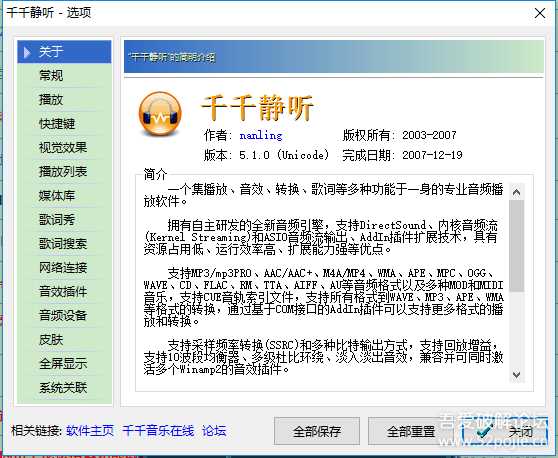This screenshot has height=458, width=558.
Task: Select 音频设备 in sidebar
Action: point(63,315)
